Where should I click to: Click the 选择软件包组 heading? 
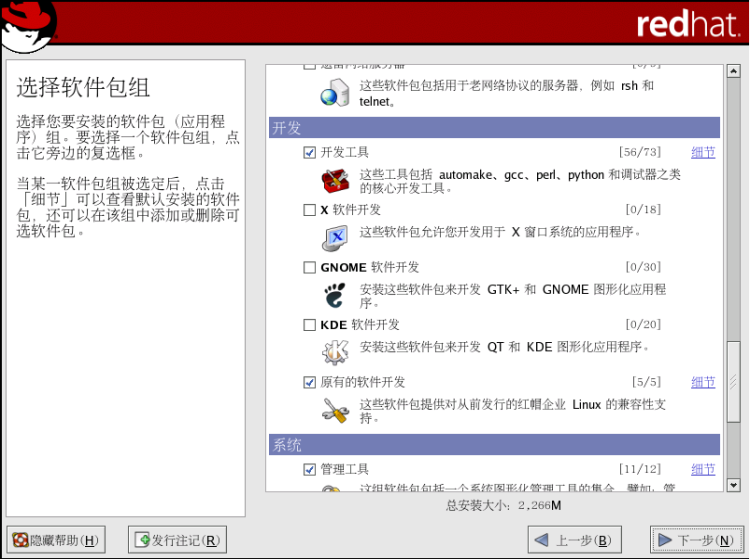coord(83,88)
